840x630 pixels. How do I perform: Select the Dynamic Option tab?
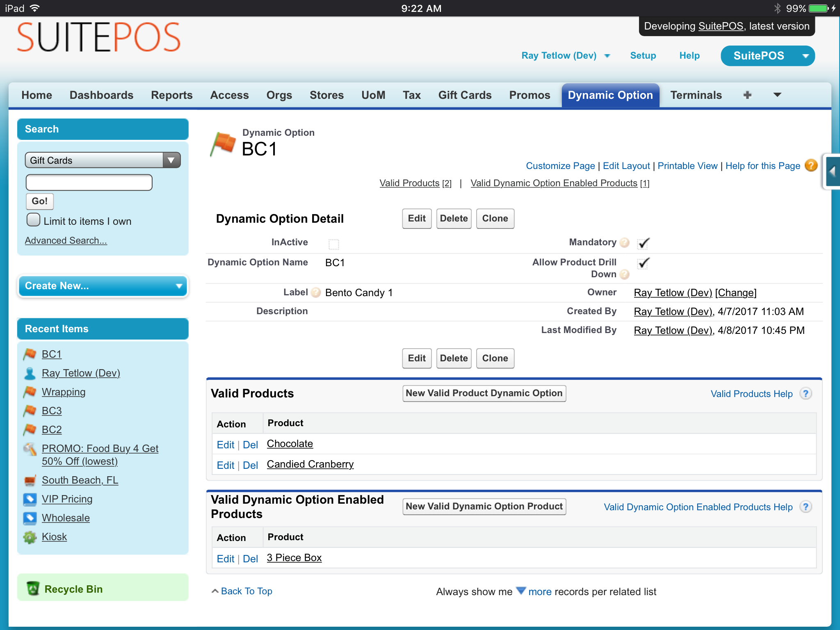tap(609, 95)
